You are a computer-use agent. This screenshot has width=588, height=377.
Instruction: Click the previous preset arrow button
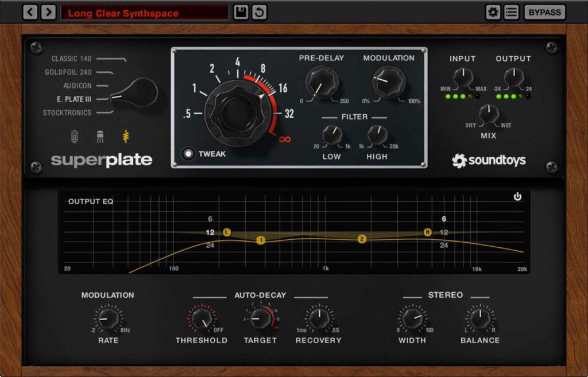point(30,12)
